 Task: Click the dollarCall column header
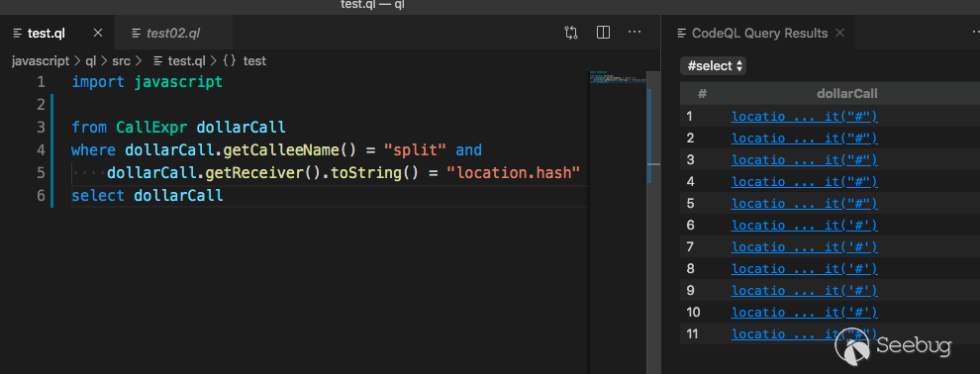coord(847,94)
